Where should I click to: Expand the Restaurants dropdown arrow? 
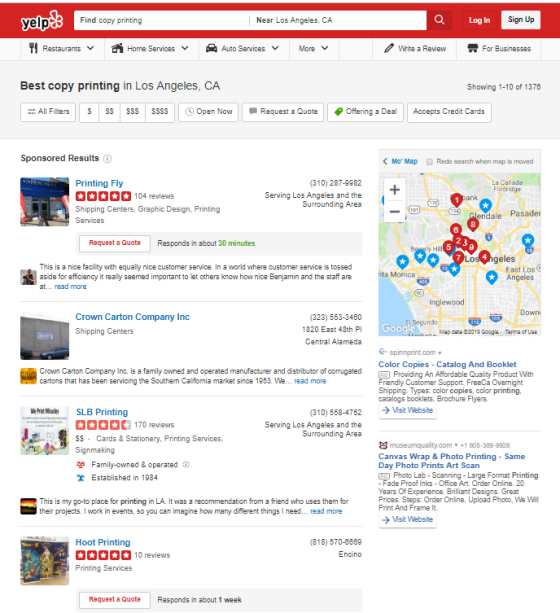(90, 48)
